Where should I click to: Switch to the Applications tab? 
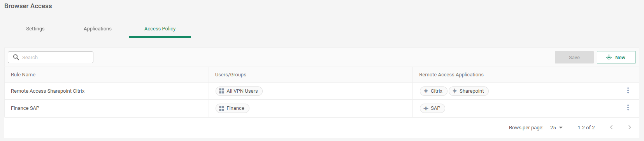click(x=98, y=29)
